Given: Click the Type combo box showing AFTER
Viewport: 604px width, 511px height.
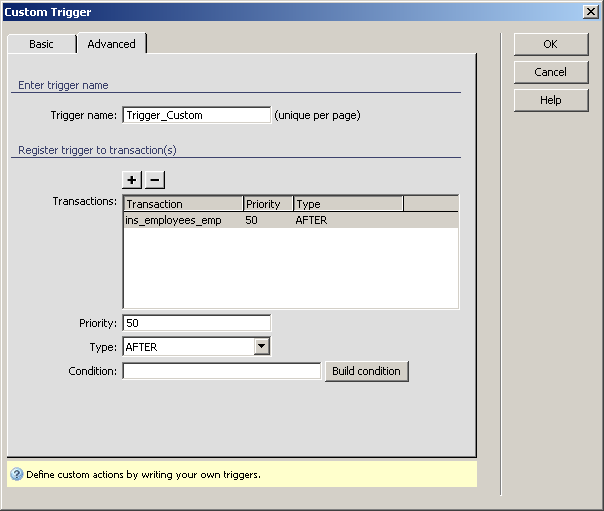Looking at the screenshot, I should click(187, 347).
